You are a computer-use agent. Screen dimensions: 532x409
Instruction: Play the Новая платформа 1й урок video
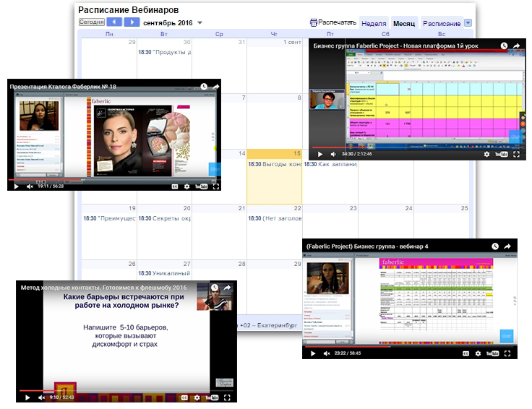click(320, 154)
